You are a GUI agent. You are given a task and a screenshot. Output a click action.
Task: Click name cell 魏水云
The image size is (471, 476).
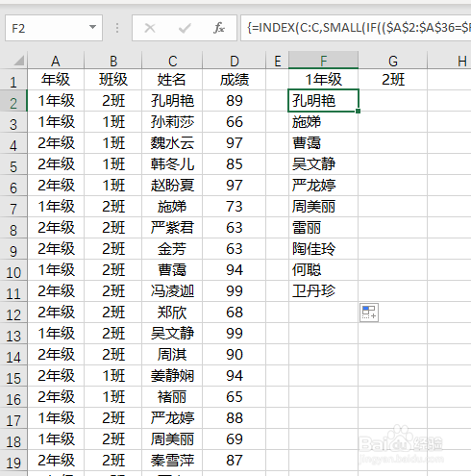[172, 143]
